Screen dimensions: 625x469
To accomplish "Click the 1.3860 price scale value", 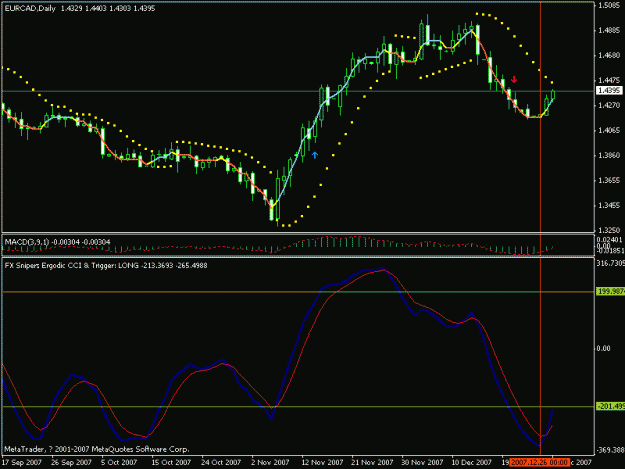I will (609, 155).
